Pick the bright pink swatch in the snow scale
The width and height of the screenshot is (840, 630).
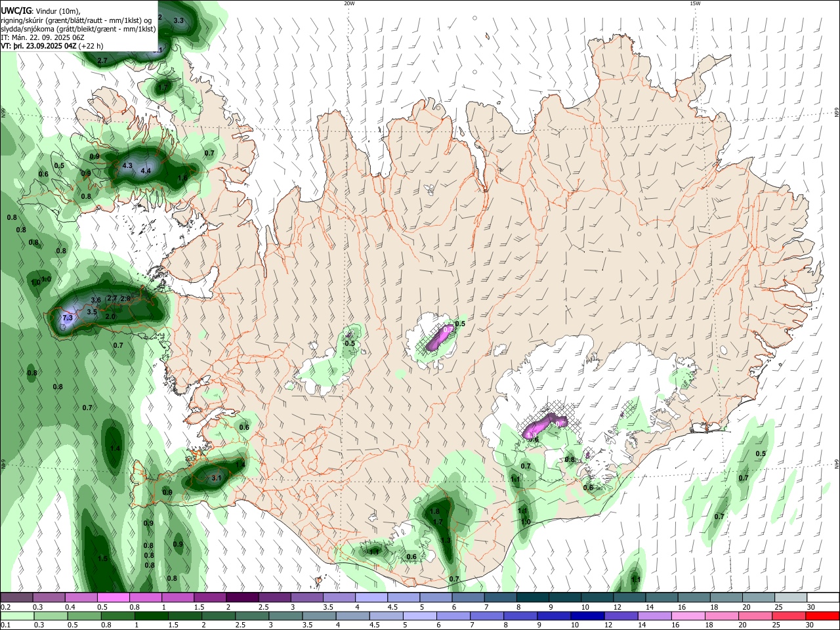pos(113,598)
